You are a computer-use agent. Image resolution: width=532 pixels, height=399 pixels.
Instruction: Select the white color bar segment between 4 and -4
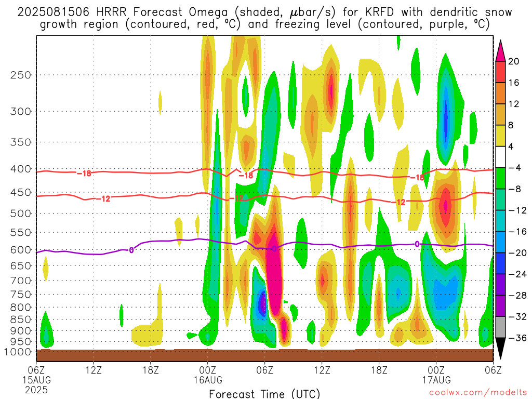pos(500,157)
